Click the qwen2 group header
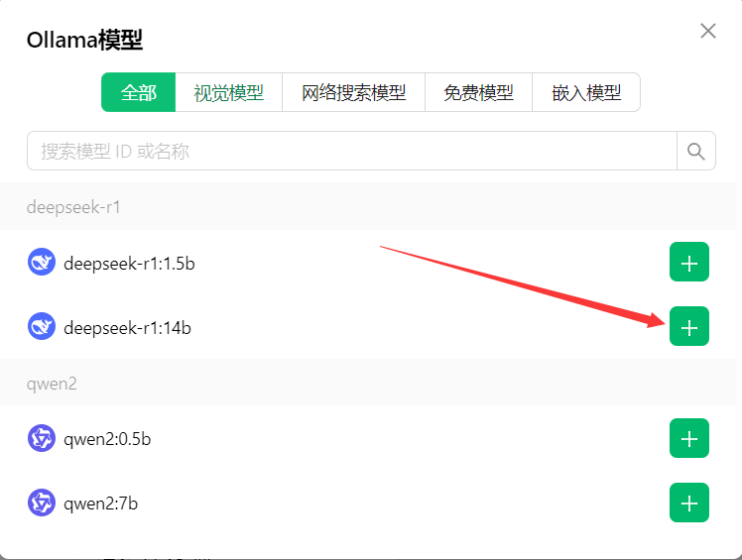The width and height of the screenshot is (742, 560). (368, 383)
